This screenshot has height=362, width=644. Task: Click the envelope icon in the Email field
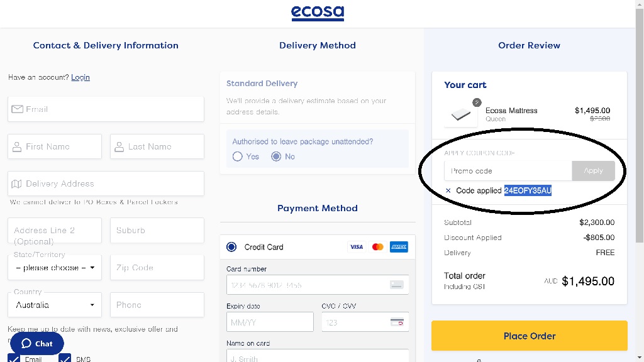pyautogui.click(x=17, y=109)
